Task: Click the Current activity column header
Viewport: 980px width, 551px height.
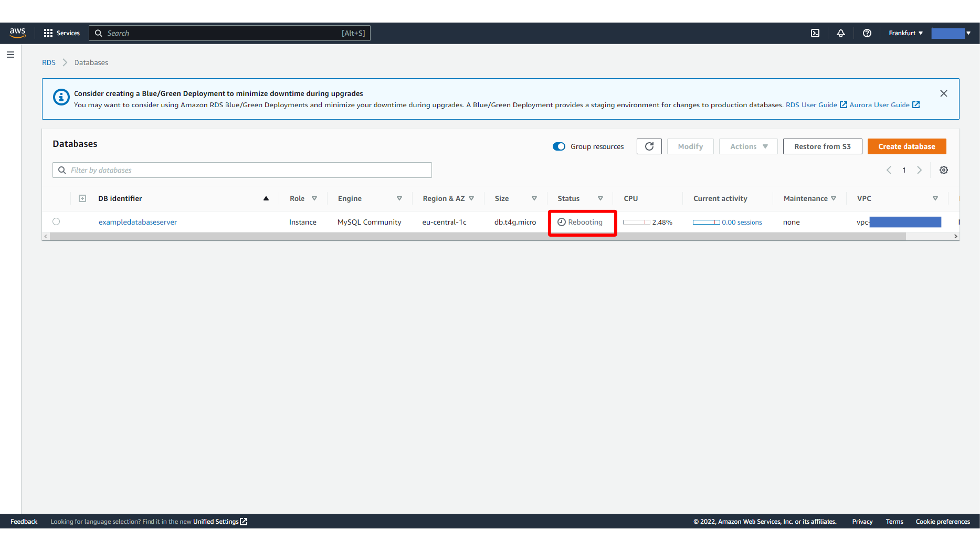Action: (720, 198)
